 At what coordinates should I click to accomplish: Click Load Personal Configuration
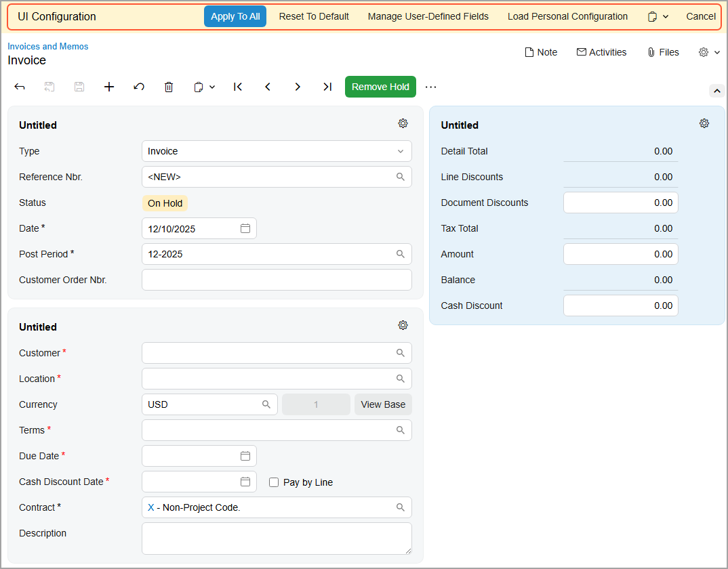(x=567, y=16)
